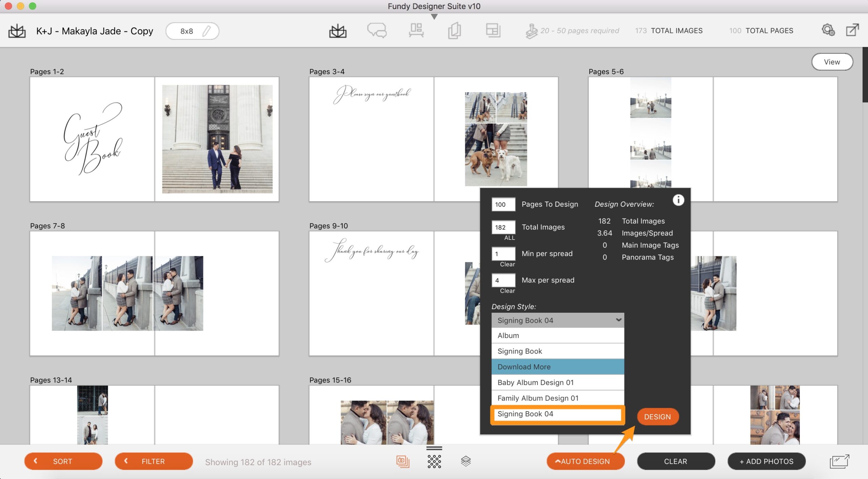Click the Clear button for max spread
868x479 pixels.
coord(506,290)
